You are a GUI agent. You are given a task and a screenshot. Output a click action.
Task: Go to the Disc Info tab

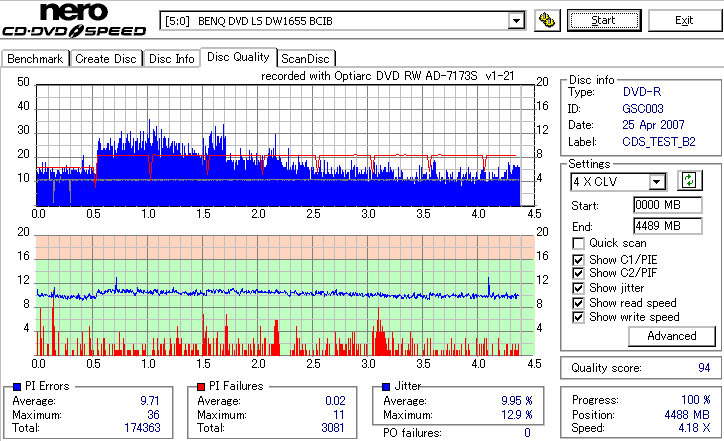click(171, 59)
